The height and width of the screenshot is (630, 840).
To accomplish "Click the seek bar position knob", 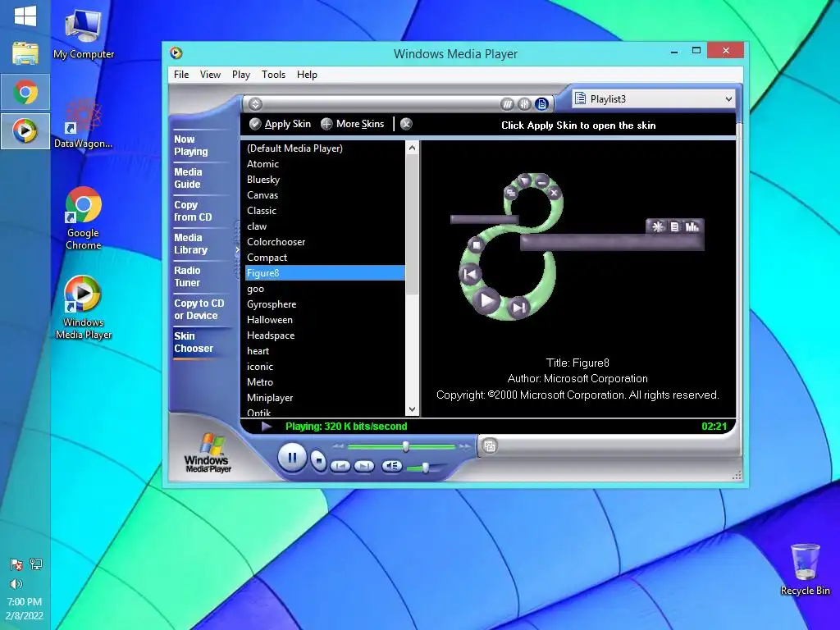I will pos(405,446).
